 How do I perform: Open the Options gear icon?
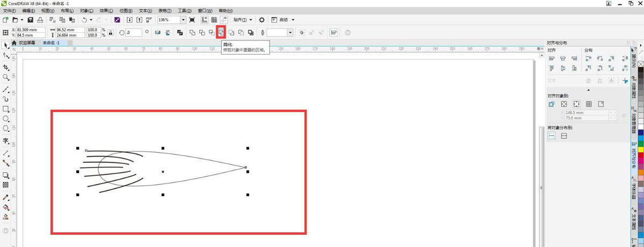[262, 20]
